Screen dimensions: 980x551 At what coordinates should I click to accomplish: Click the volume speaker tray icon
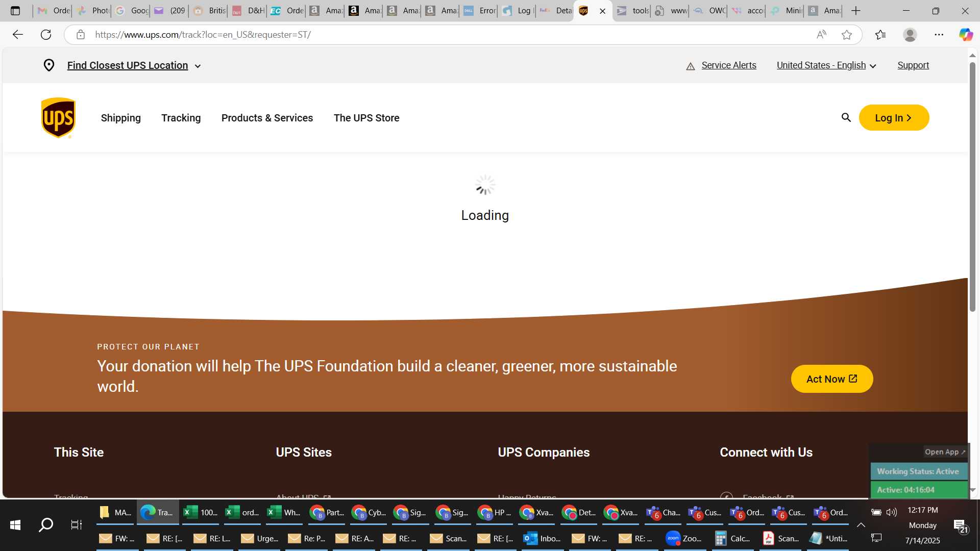click(892, 512)
